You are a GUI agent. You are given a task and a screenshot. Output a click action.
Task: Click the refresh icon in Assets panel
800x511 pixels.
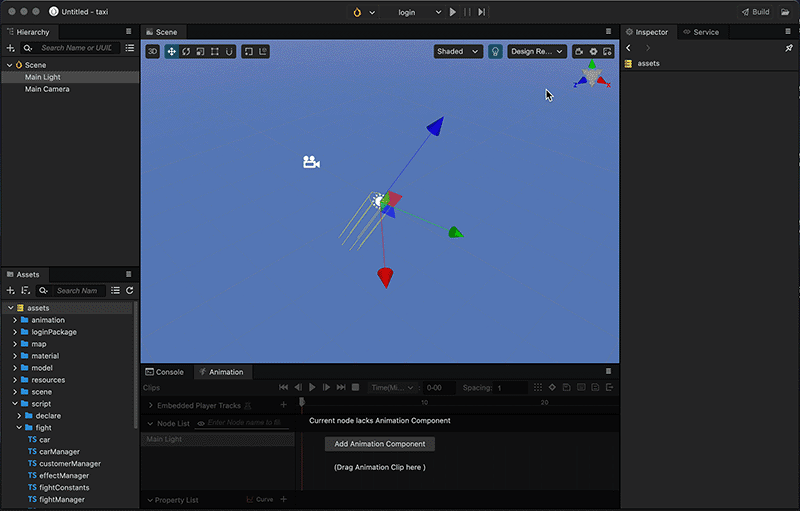coord(129,291)
